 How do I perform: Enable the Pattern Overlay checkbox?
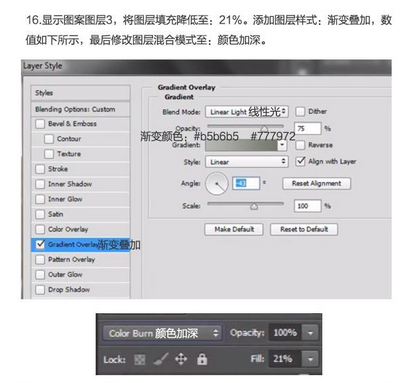coord(40,259)
